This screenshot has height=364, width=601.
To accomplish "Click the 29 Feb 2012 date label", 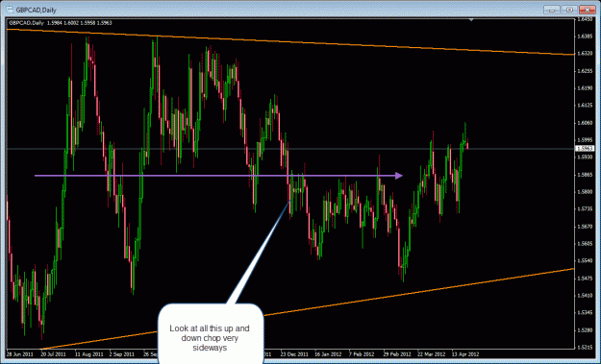I will 396,354.
